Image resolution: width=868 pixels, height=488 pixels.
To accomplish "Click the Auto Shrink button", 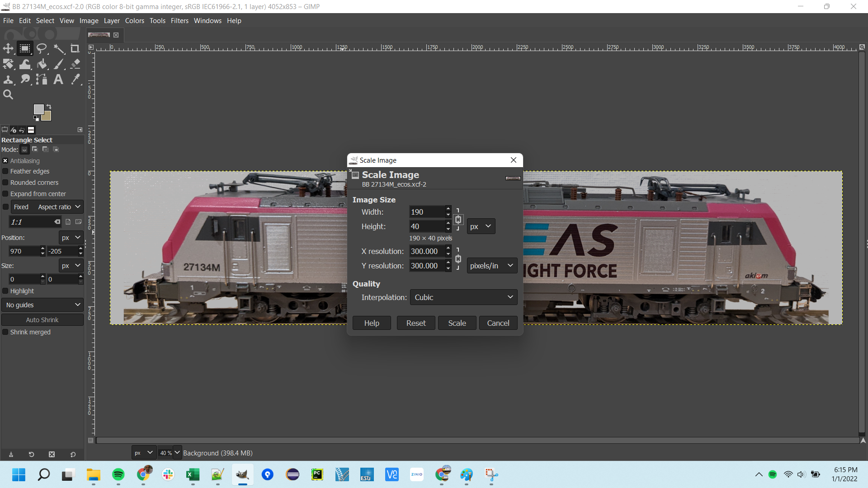I will click(42, 320).
